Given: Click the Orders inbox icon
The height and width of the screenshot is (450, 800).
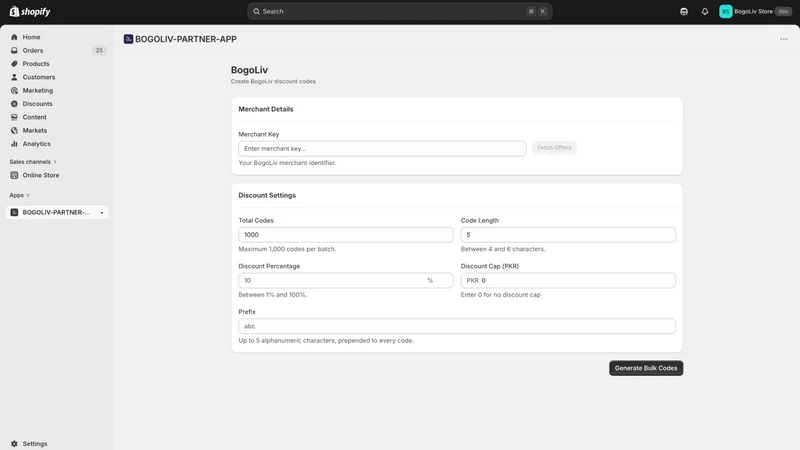Looking at the screenshot, I should (14, 51).
